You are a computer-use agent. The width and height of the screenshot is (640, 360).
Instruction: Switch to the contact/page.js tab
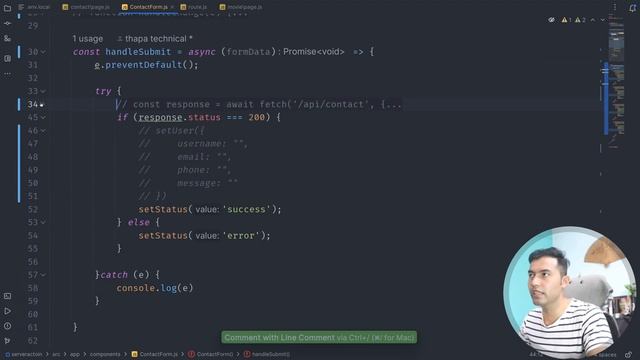(x=86, y=7)
